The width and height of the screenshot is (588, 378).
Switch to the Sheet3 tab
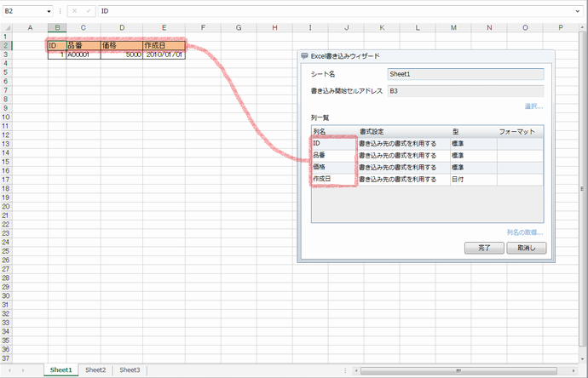[130, 370]
